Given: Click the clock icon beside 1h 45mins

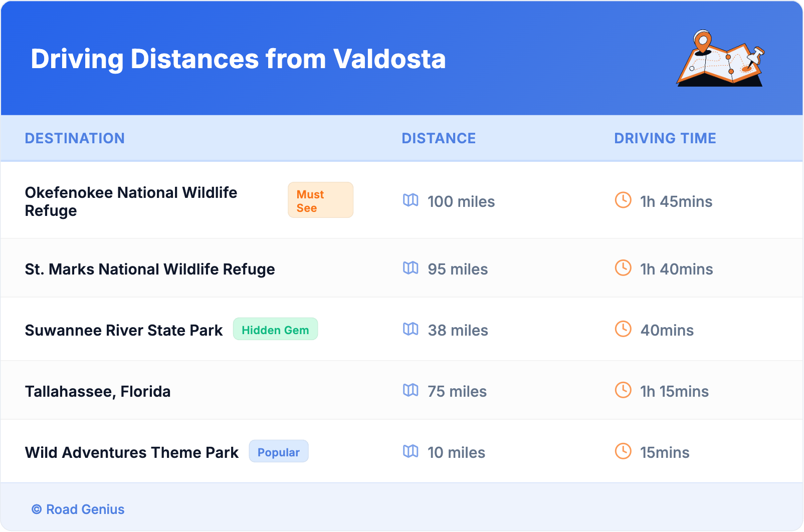Looking at the screenshot, I should tap(623, 200).
